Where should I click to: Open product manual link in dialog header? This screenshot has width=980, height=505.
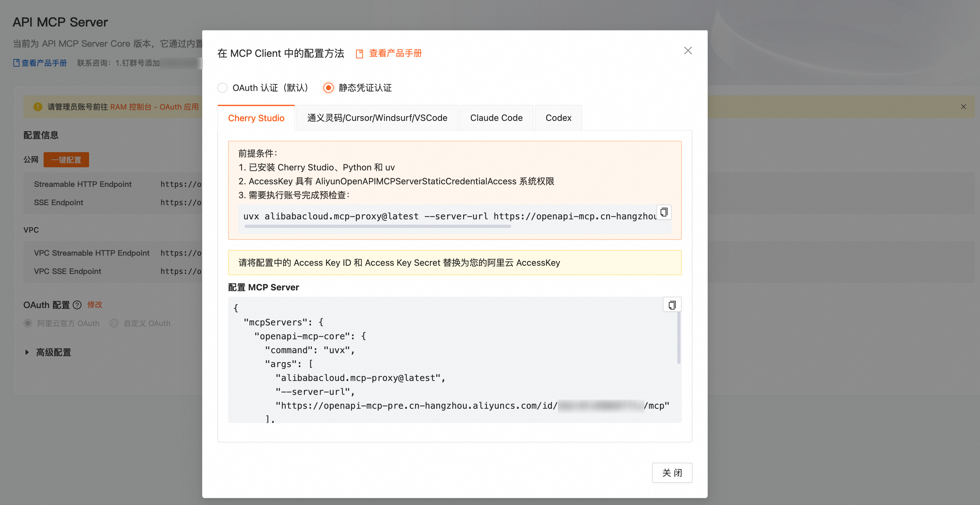pyautogui.click(x=389, y=53)
